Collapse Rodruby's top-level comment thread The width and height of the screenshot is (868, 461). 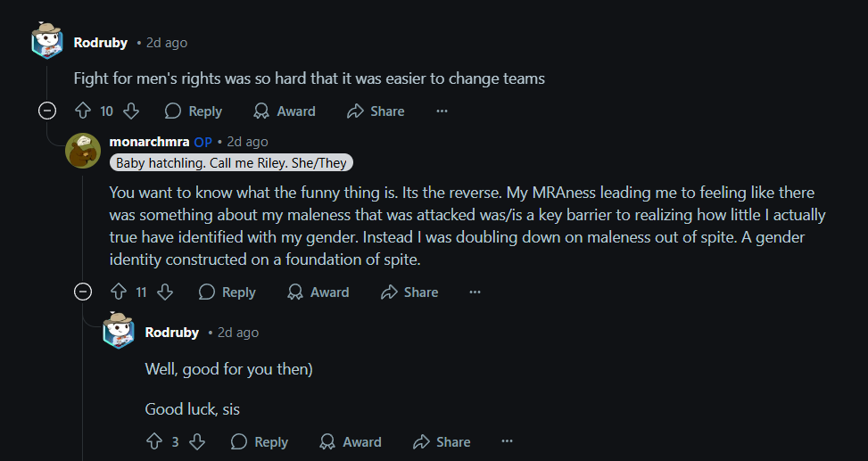point(47,111)
